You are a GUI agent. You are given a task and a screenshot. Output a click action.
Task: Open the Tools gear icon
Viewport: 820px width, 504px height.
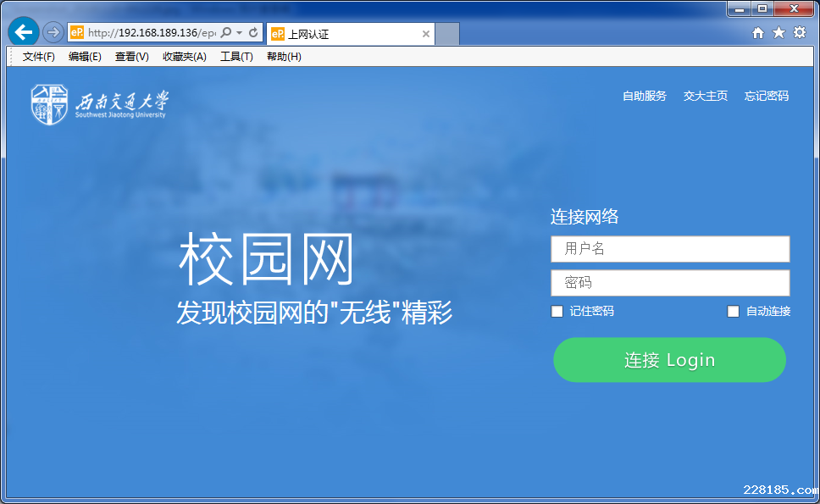800,33
